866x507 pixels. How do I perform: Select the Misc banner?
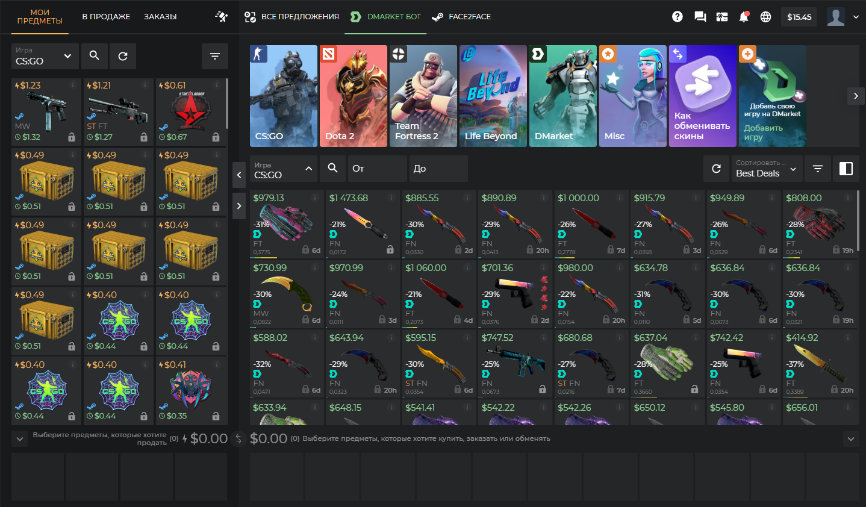(633, 96)
